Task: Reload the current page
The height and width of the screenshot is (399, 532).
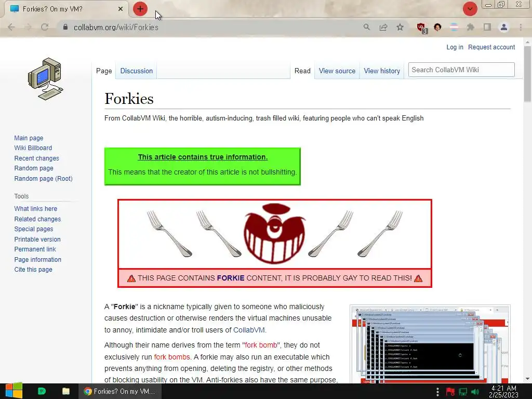Action: [45, 27]
